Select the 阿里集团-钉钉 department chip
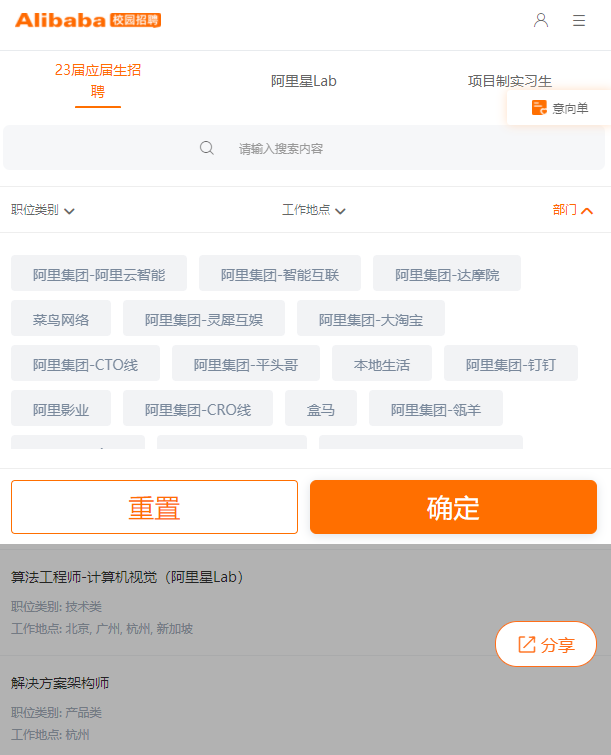Viewport: 611px width, 755px height. pos(510,363)
